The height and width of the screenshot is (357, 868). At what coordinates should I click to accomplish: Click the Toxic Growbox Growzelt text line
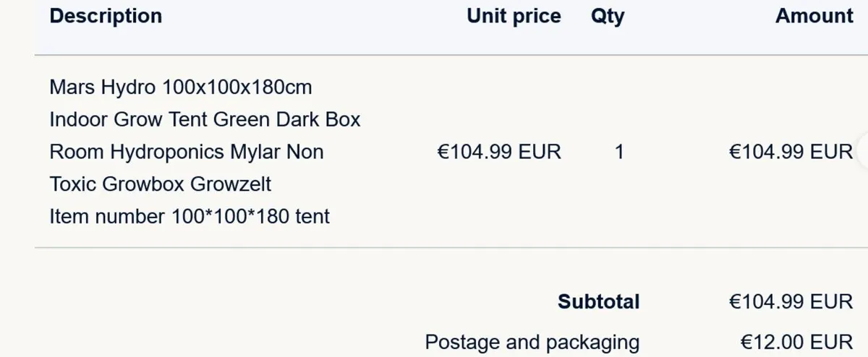tap(160, 184)
